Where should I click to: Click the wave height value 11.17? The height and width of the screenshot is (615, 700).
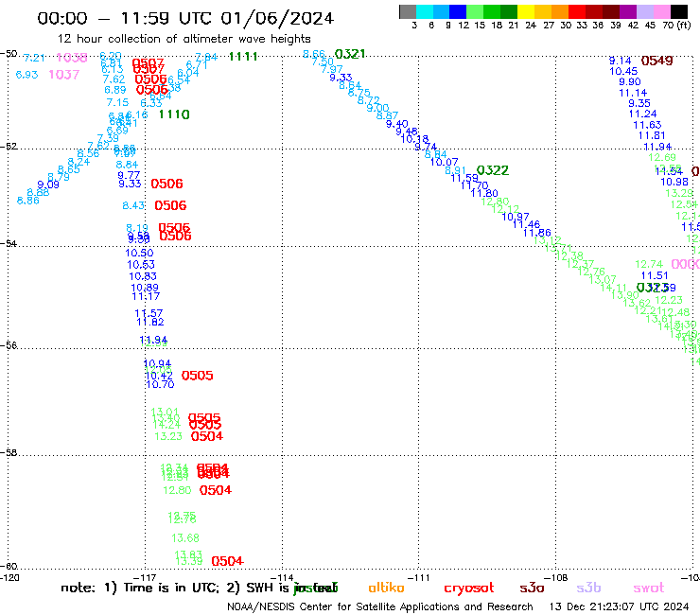click(x=146, y=295)
